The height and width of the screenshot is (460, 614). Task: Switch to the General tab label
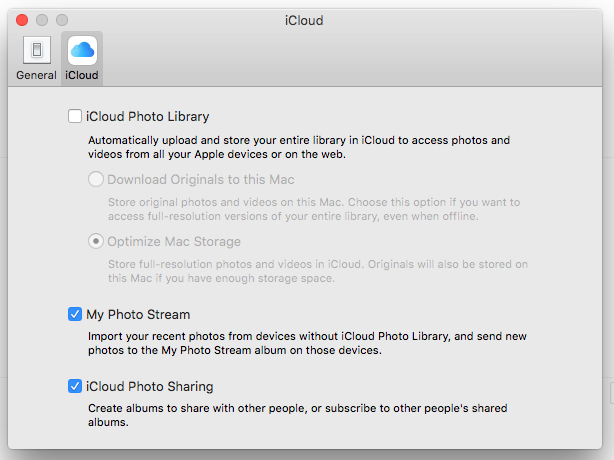36,76
